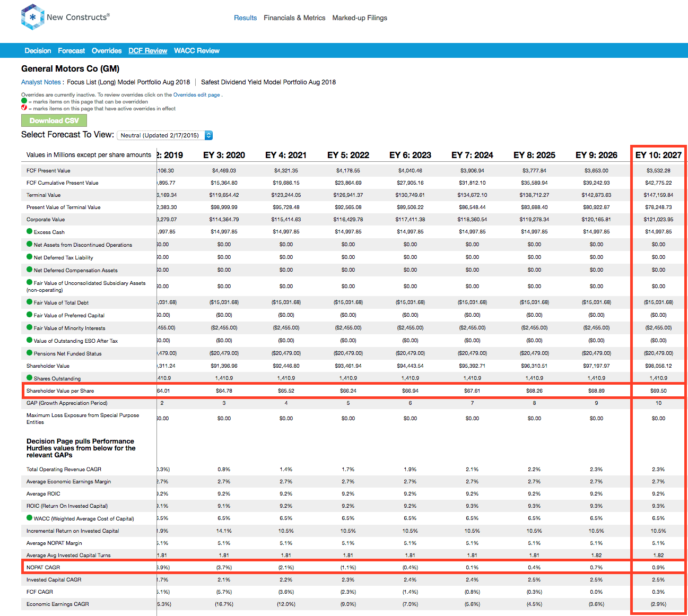Click the green dot by Fair Value of Minority Interests
Viewport: 688px width, 616px height.
coord(30,327)
